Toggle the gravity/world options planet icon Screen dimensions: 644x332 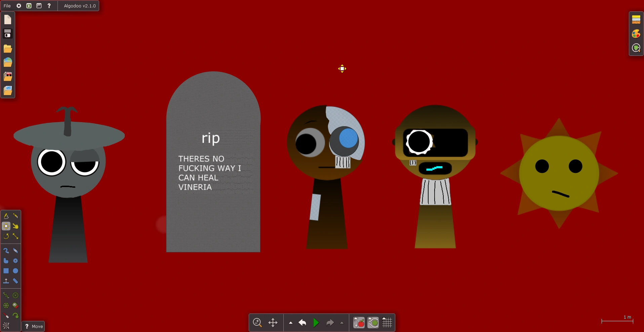click(373, 322)
